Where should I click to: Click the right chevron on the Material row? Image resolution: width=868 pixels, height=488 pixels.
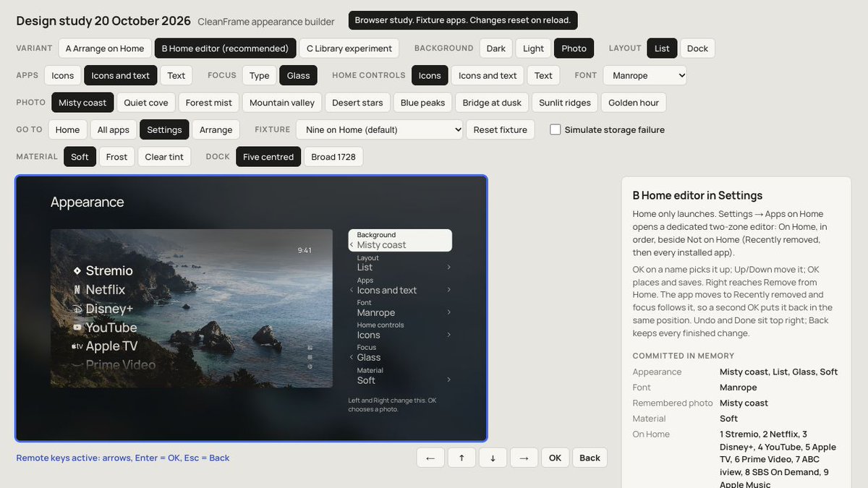(448, 380)
